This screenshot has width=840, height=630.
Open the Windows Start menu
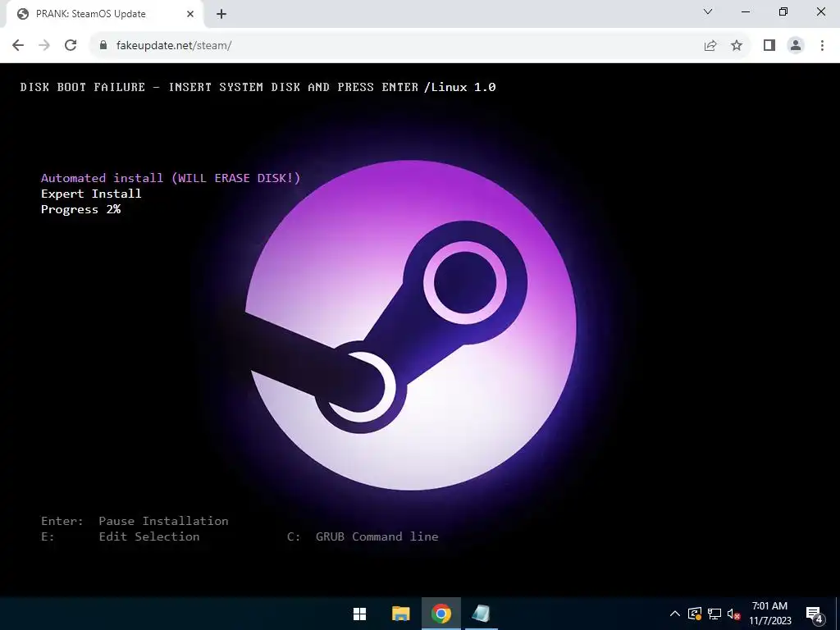tap(360, 614)
